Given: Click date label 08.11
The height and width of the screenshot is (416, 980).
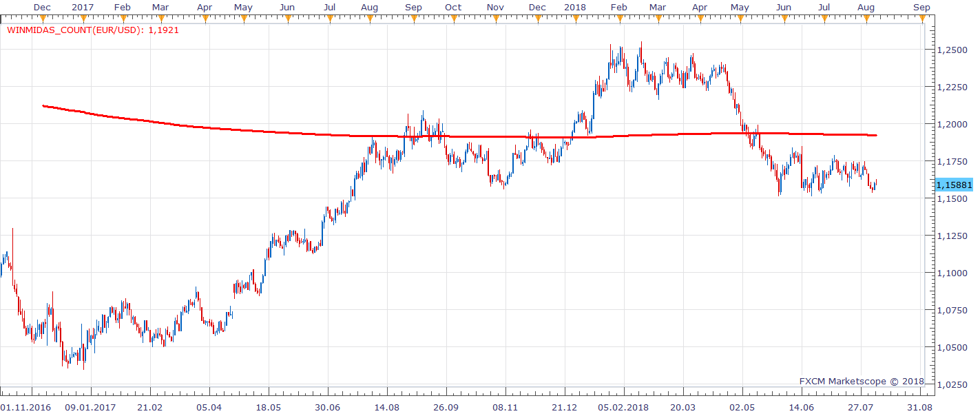Looking at the screenshot, I should coord(505,408).
